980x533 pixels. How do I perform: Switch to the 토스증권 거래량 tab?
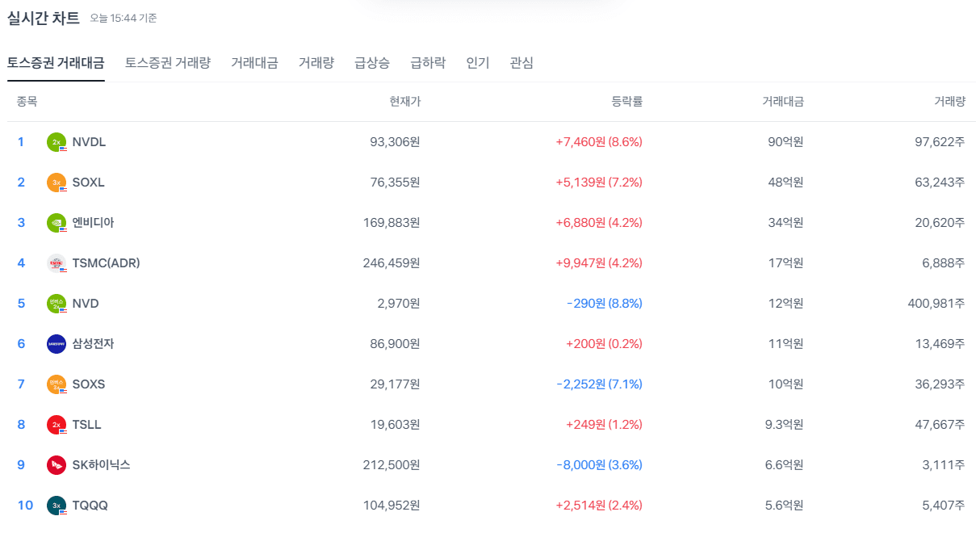pos(167,63)
